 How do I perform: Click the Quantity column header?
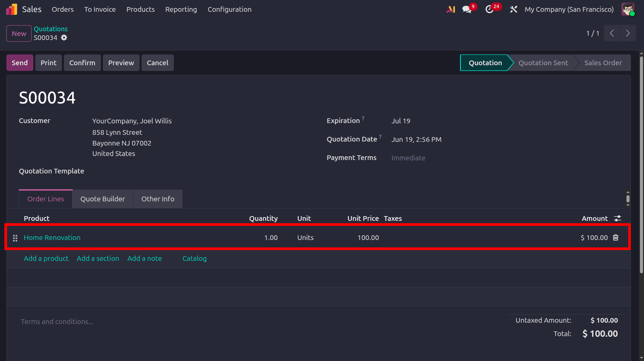(x=263, y=218)
